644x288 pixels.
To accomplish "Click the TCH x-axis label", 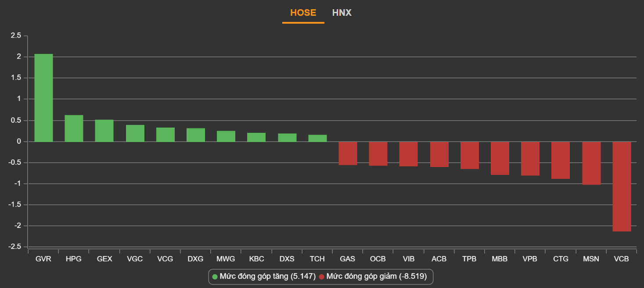I will (317, 259).
